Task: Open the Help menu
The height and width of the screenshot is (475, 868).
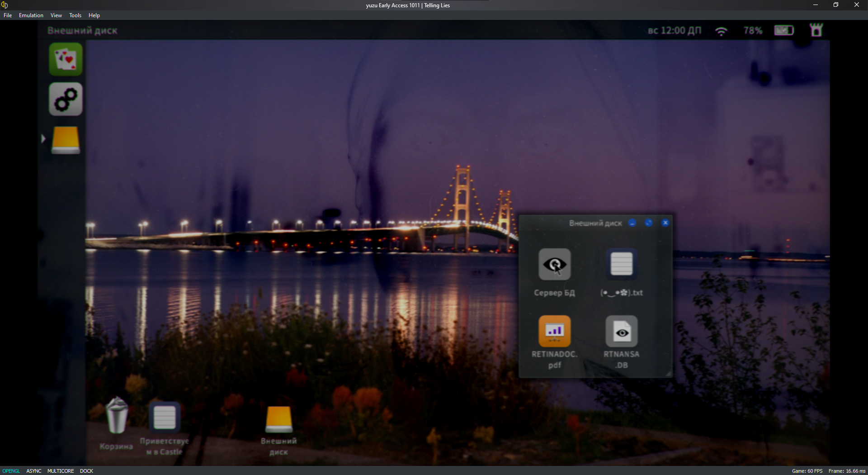Action: [94, 15]
